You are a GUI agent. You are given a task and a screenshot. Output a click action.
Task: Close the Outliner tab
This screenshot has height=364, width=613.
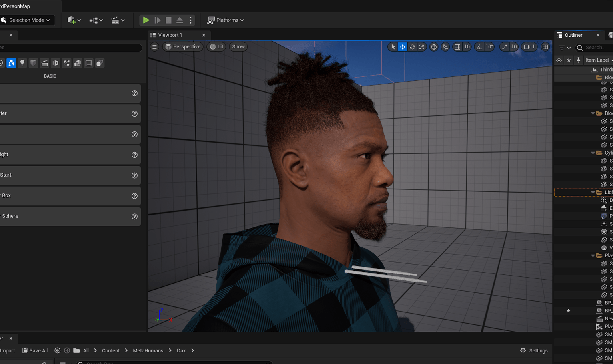[598, 35]
